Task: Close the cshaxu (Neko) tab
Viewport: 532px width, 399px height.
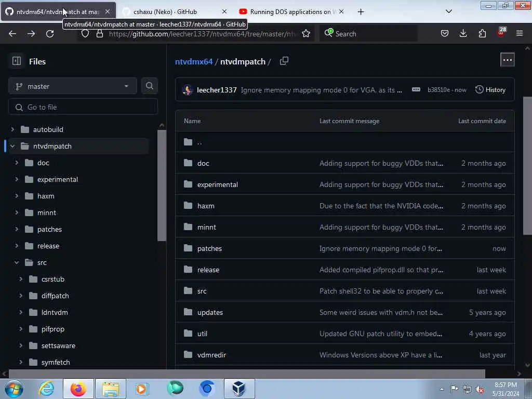Action: (x=224, y=11)
